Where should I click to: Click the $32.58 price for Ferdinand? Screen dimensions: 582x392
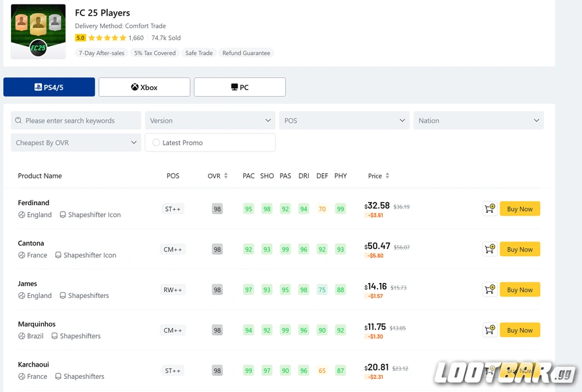coord(377,206)
